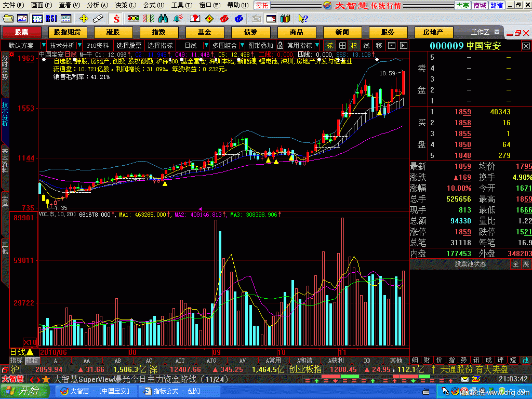532x399 pixels.
Task: Click the yellow four-way move arrows icon
Action: pos(84,18)
